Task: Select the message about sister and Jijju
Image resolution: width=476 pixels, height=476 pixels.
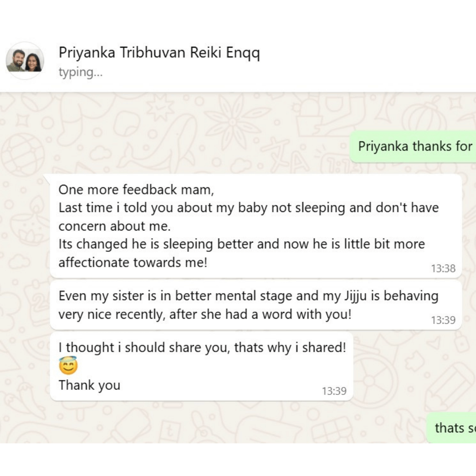Action: [248, 305]
